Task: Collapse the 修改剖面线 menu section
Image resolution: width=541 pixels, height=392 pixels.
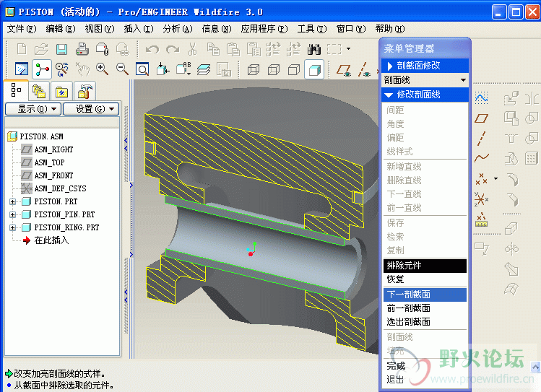Action: pos(425,95)
